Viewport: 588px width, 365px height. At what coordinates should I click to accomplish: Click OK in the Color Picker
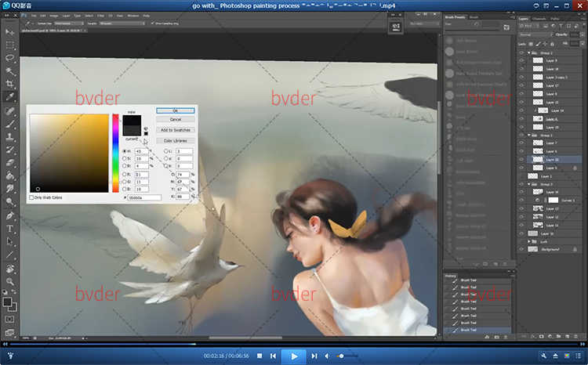tap(176, 110)
